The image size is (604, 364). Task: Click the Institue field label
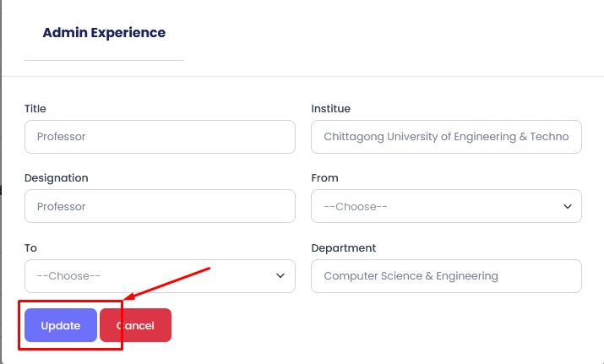click(330, 108)
